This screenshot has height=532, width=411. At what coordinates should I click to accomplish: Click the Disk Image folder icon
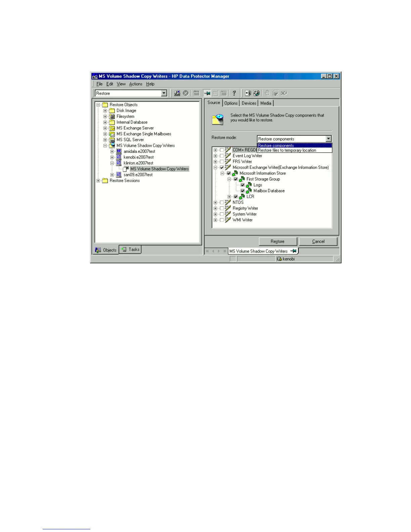[x=112, y=111]
